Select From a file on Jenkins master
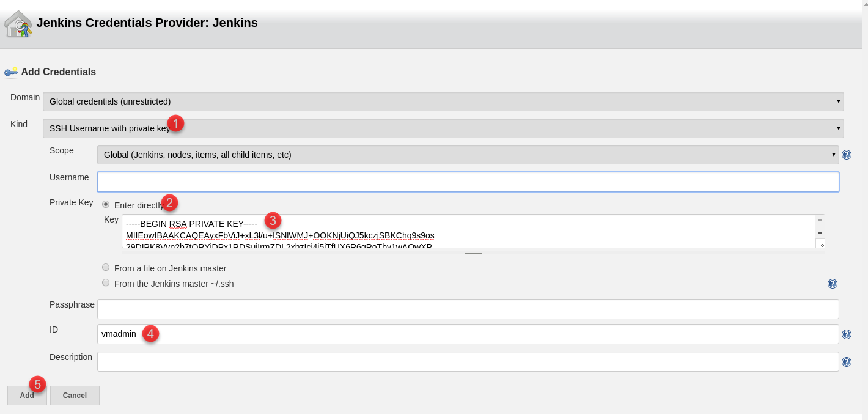 [106, 268]
